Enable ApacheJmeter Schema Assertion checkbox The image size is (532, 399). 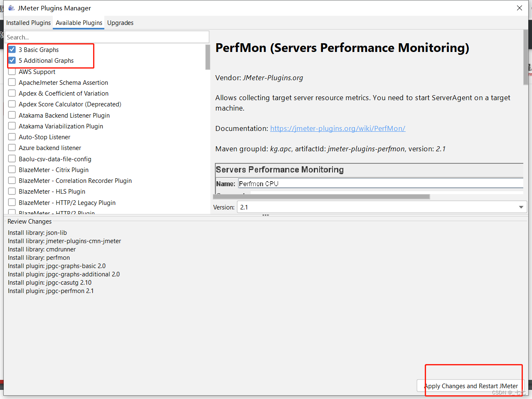(12, 82)
